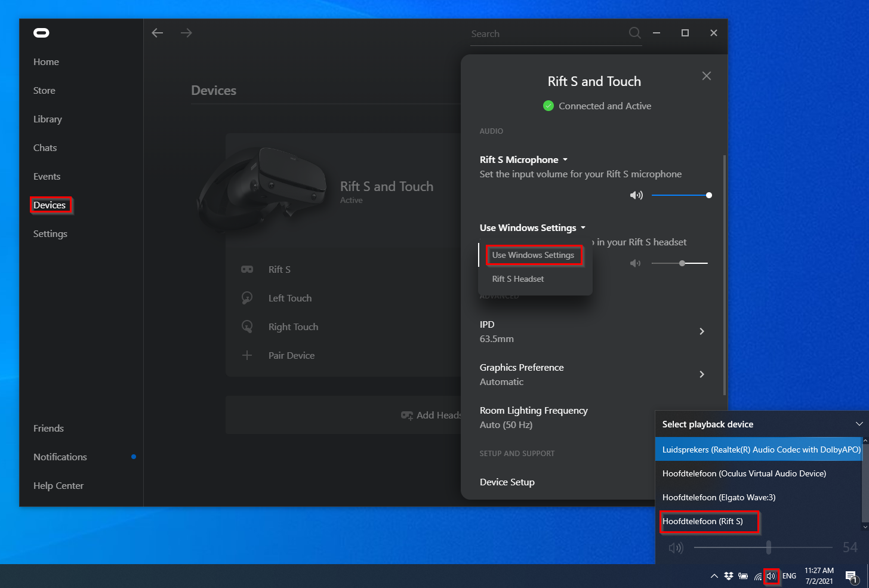Adjust the headset output volume slider
869x588 pixels.
pos(680,263)
